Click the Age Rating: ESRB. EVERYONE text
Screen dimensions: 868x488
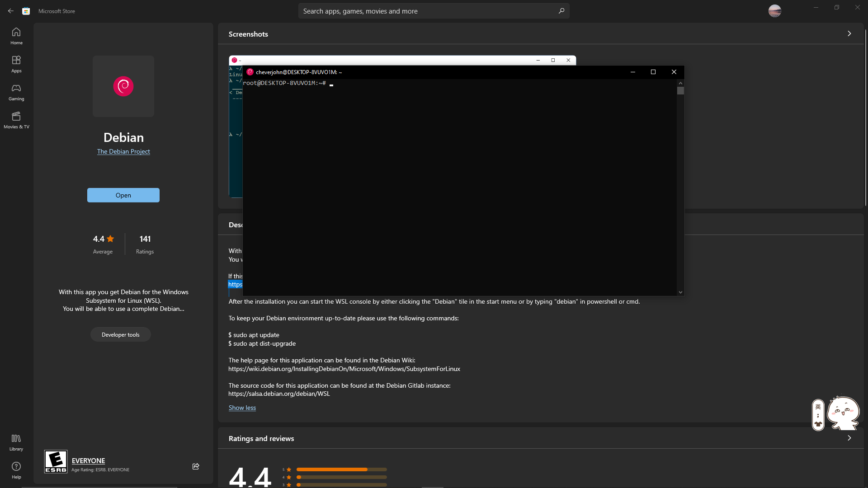point(100,470)
